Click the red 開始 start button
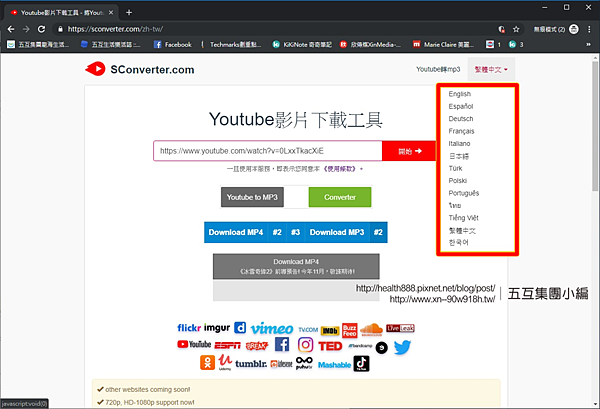 click(x=409, y=151)
